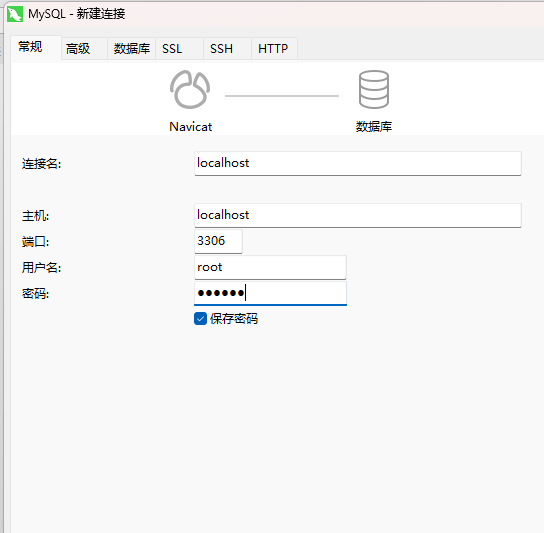The image size is (544, 533).
Task: Focus the 主机 input field
Action: tap(358, 215)
